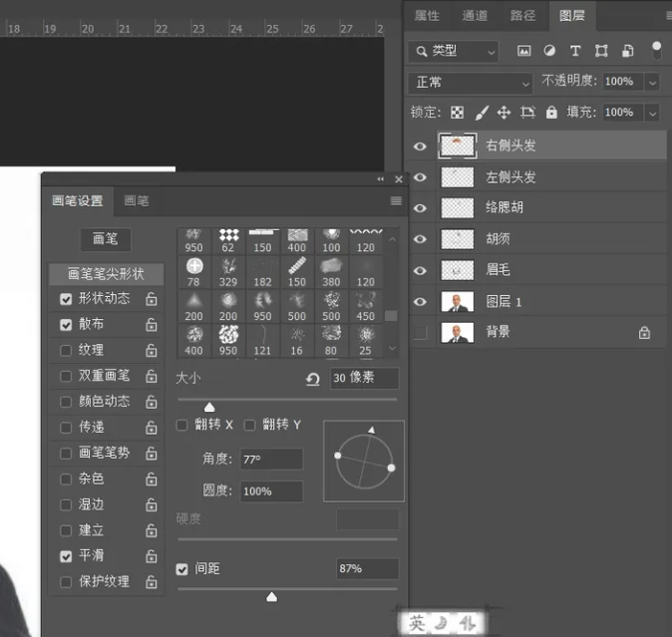Uncheck the 间距 checkbox
672x637 pixels.
[182, 569]
